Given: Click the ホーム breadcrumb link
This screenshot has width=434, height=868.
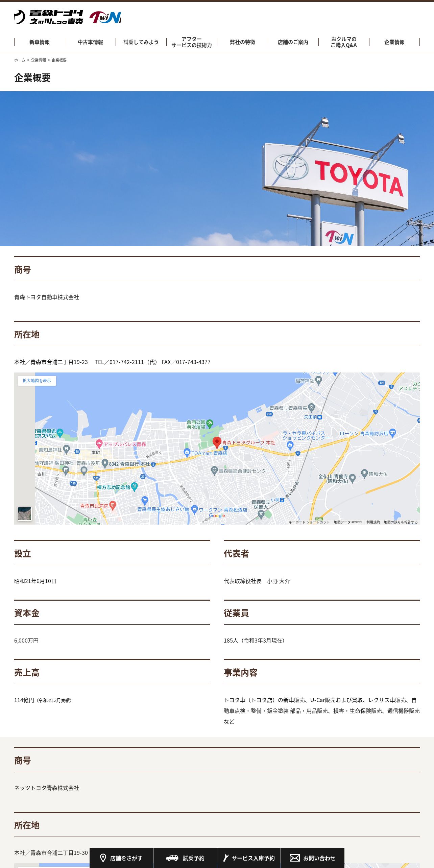Looking at the screenshot, I should coord(20,60).
